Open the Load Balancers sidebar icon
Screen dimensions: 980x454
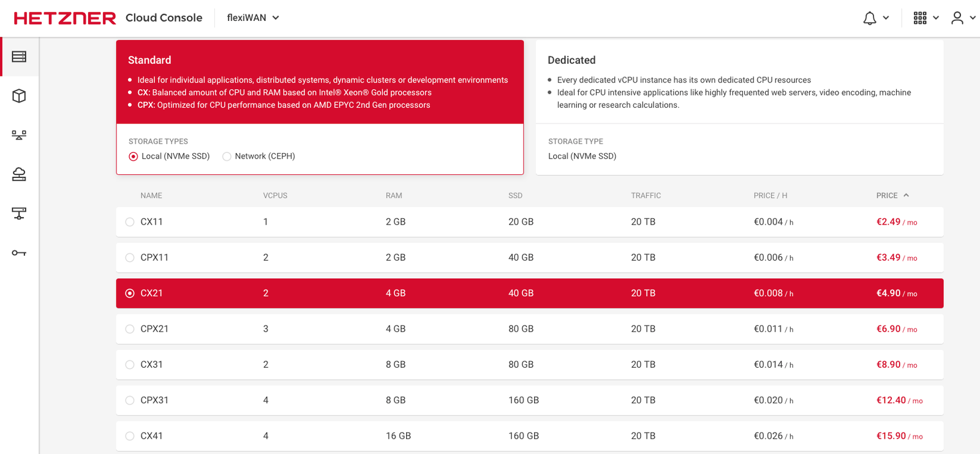pyautogui.click(x=19, y=135)
